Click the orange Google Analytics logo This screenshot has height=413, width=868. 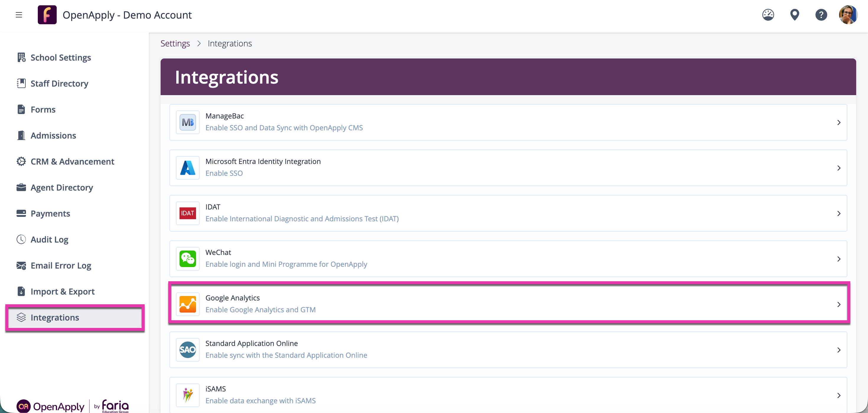pos(188,304)
